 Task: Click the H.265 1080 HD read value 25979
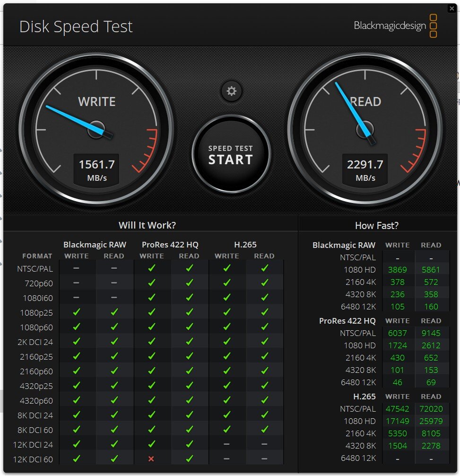[431, 421]
